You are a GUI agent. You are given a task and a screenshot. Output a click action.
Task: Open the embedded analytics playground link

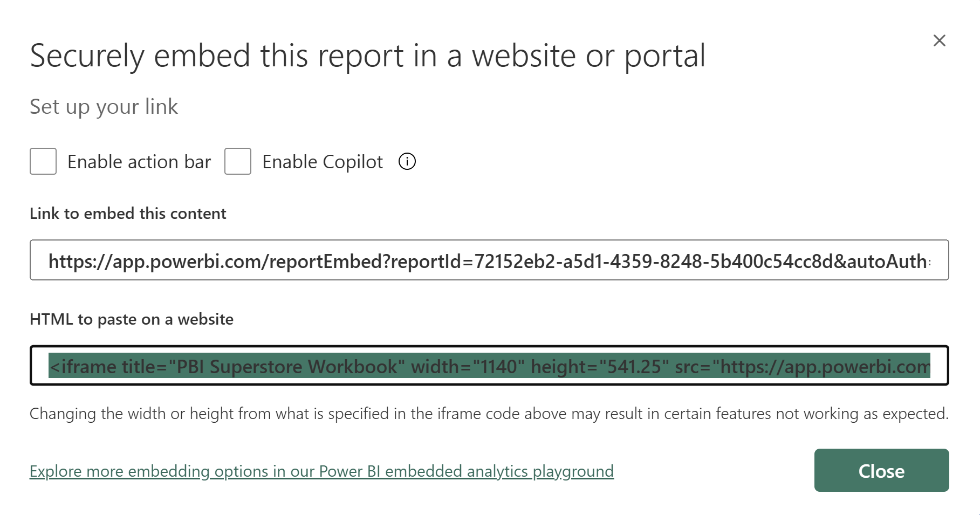tap(321, 471)
